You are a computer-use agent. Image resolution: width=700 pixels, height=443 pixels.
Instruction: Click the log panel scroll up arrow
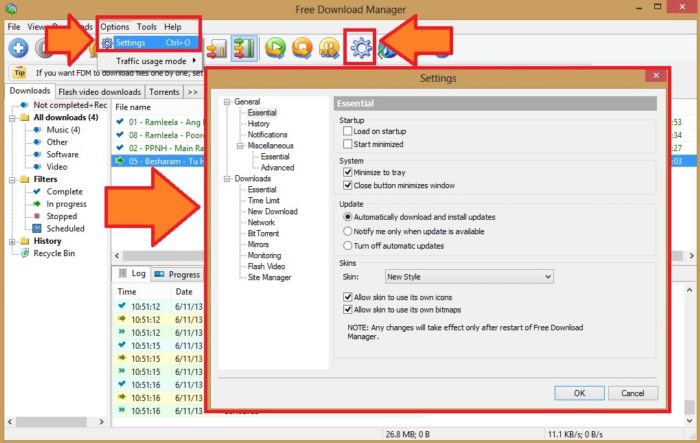(689, 290)
